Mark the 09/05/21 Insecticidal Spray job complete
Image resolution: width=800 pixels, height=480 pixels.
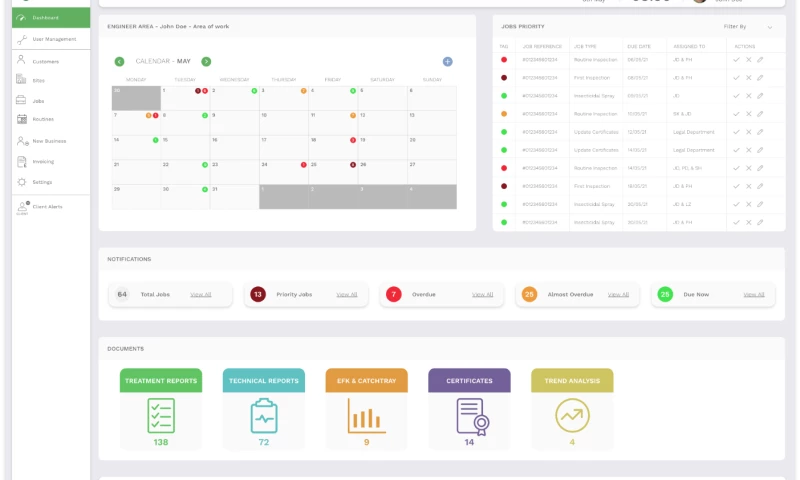point(736,96)
